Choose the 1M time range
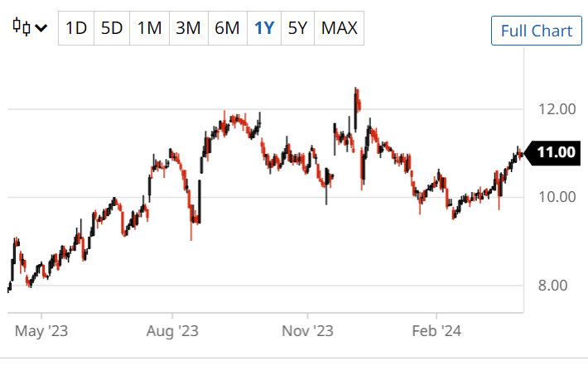The height and width of the screenshot is (365, 588). click(149, 28)
